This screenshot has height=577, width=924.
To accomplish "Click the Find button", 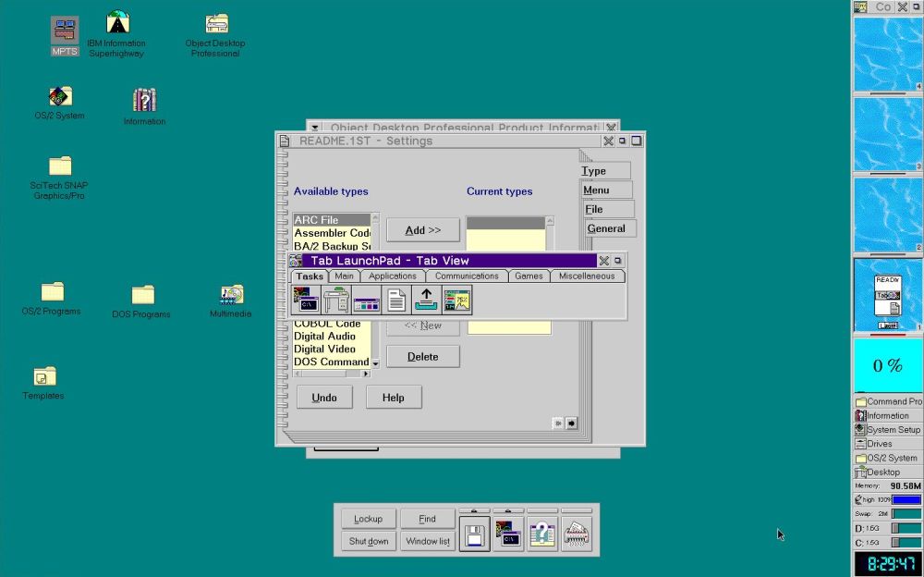I will point(428,519).
